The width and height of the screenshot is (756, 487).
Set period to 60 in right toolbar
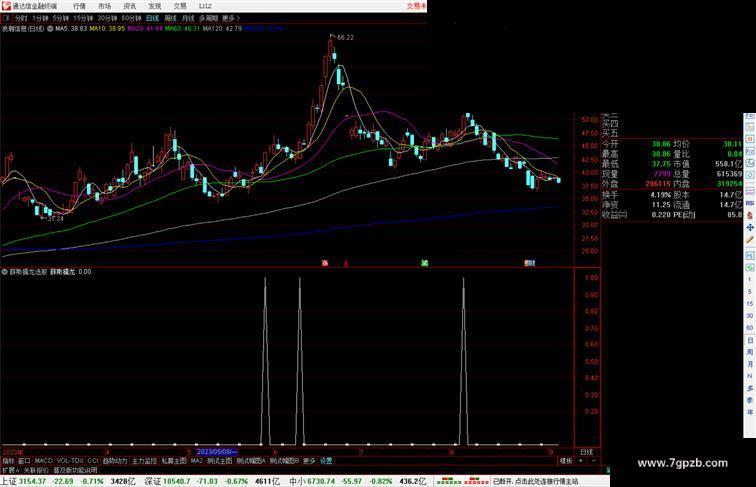(750, 328)
